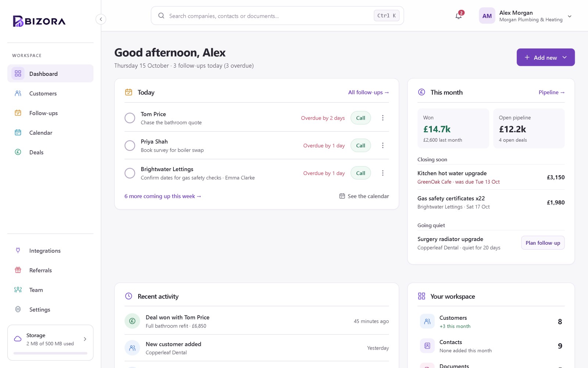
Task: Click the Plan follow-up button
Action: pos(543,243)
